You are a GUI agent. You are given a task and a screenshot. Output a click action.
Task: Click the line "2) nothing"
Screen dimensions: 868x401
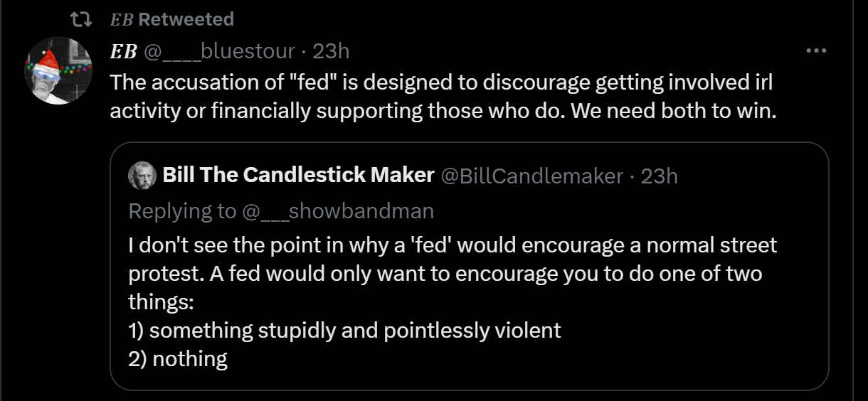click(178, 358)
